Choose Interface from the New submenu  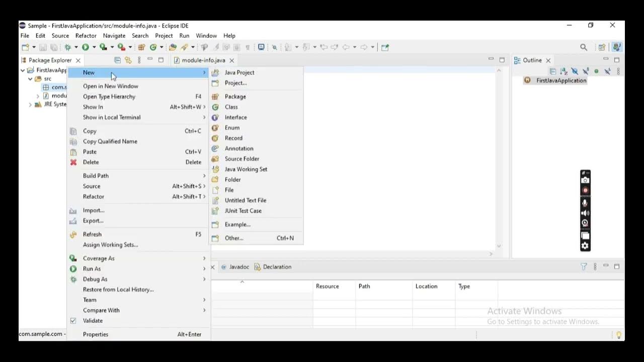[256, 118]
